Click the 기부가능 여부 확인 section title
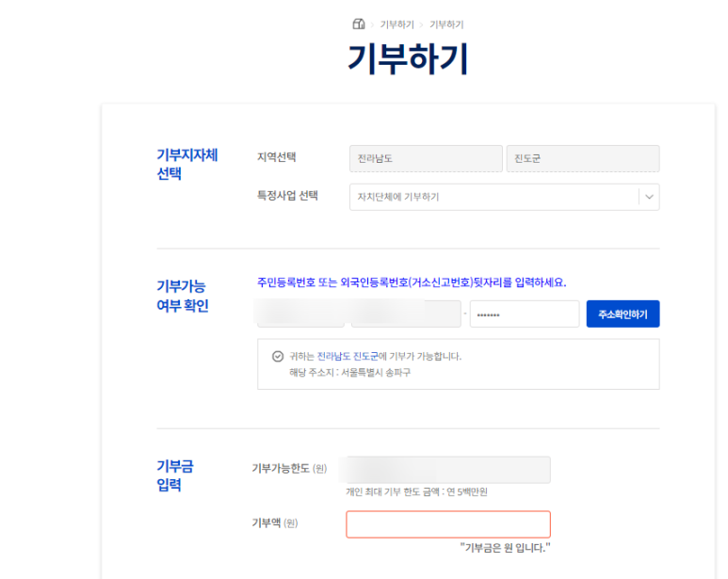728x579 pixels. [x=183, y=296]
